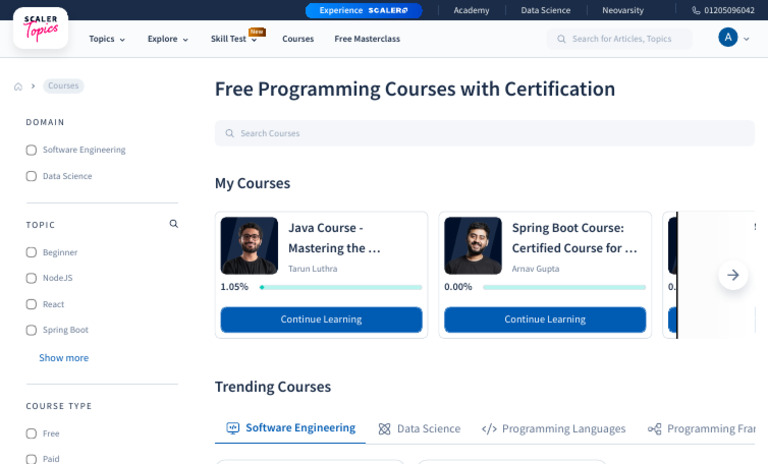Expand the Topics dropdown menu
Image resolution: width=768 pixels, height=464 pixels.
(107, 39)
